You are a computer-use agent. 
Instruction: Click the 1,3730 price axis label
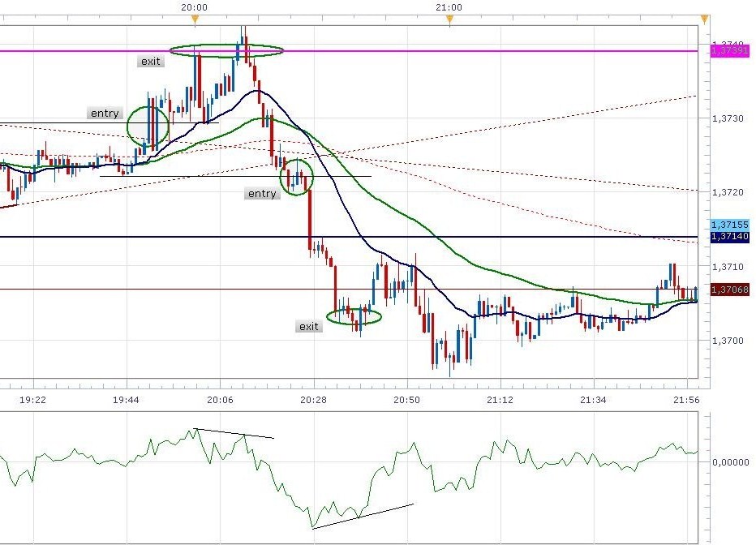[x=728, y=118]
